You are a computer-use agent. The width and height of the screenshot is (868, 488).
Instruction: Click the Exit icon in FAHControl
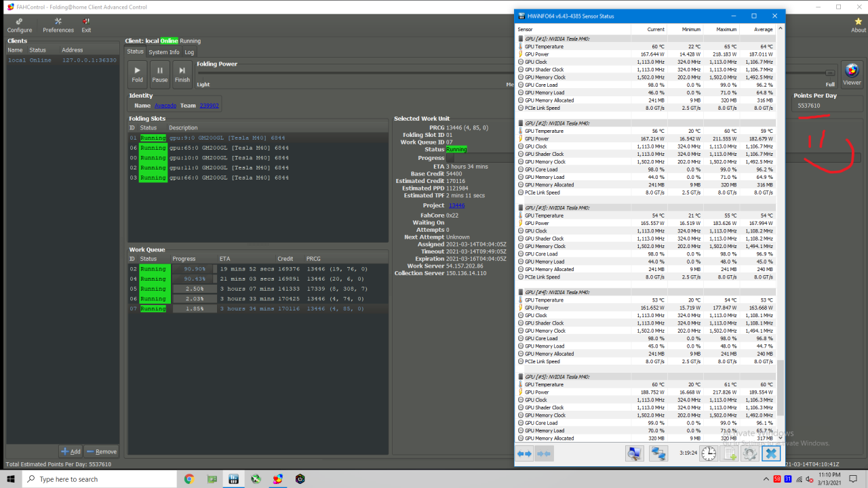(x=86, y=26)
